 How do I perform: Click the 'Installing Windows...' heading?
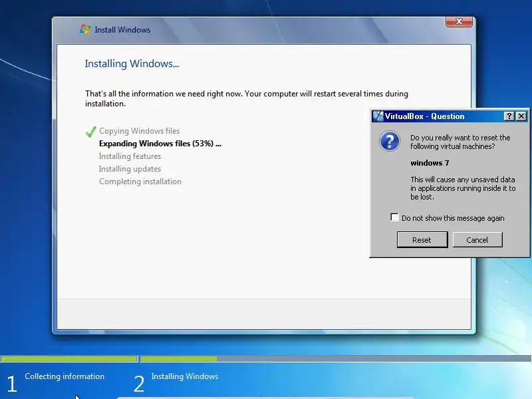tap(132, 64)
